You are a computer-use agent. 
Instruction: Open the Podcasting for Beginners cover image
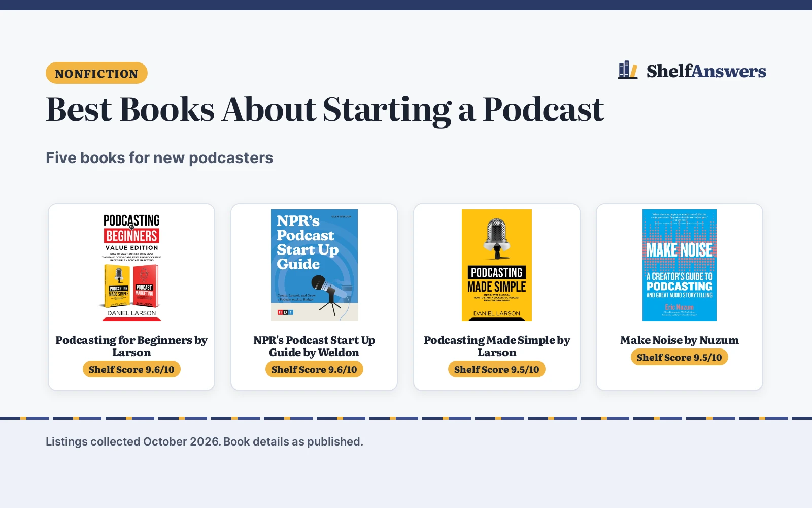(x=131, y=265)
